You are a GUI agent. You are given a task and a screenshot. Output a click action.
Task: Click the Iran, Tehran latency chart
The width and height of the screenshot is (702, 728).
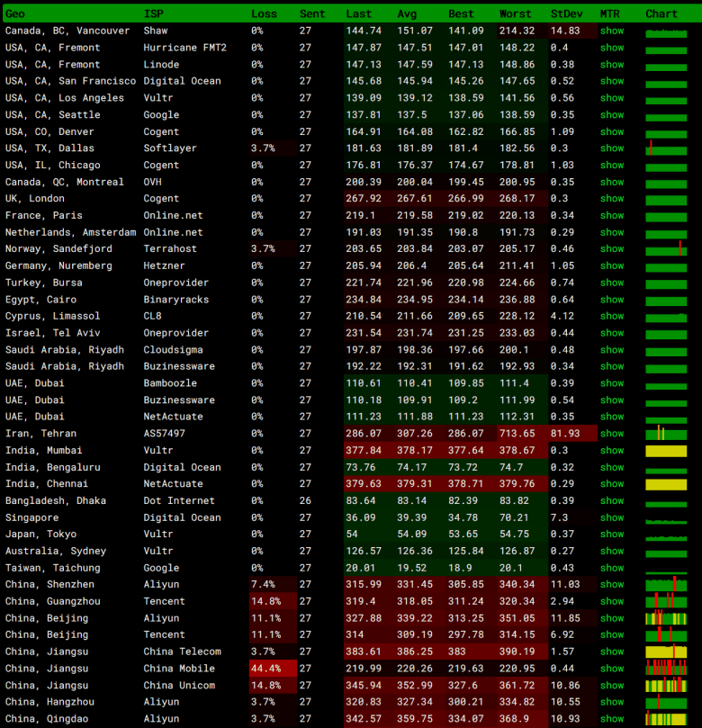coord(666,433)
